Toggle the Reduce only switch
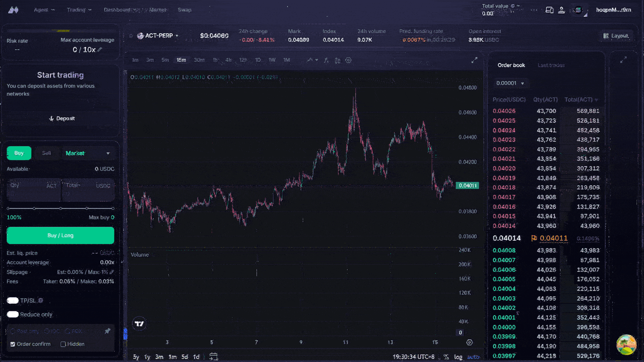Image resolution: width=644 pixels, height=362 pixels. point(13,314)
